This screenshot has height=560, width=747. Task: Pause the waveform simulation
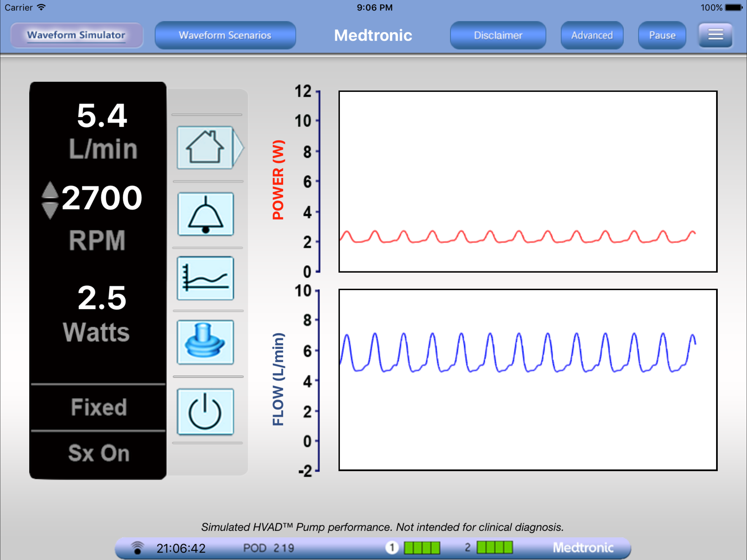662,35
